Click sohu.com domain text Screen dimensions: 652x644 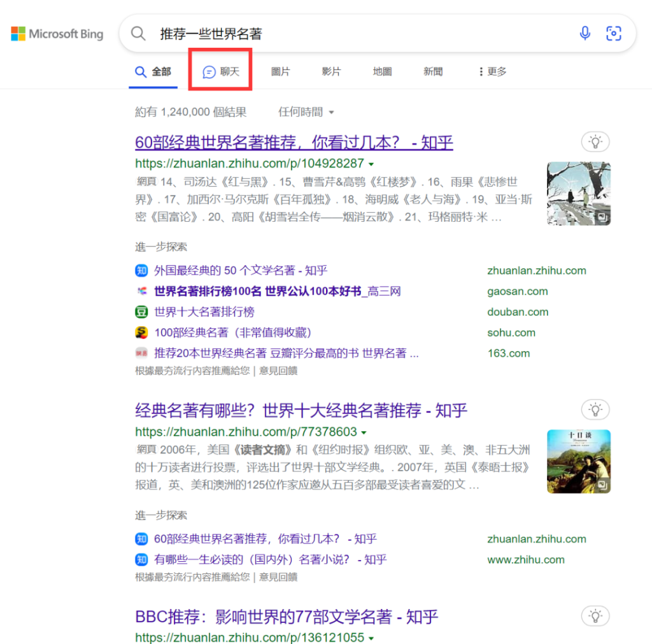(x=511, y=333)
